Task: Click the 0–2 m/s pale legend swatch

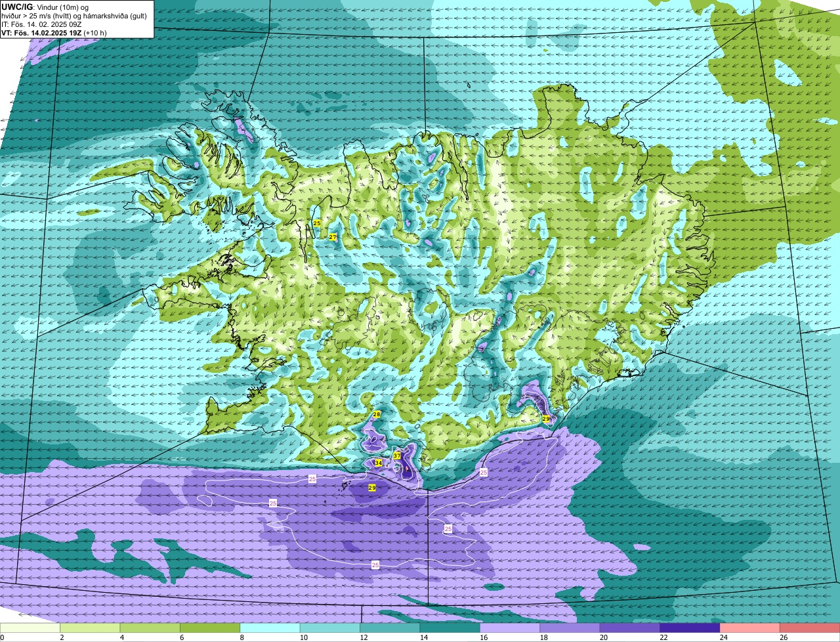Action: pos(30,628)
